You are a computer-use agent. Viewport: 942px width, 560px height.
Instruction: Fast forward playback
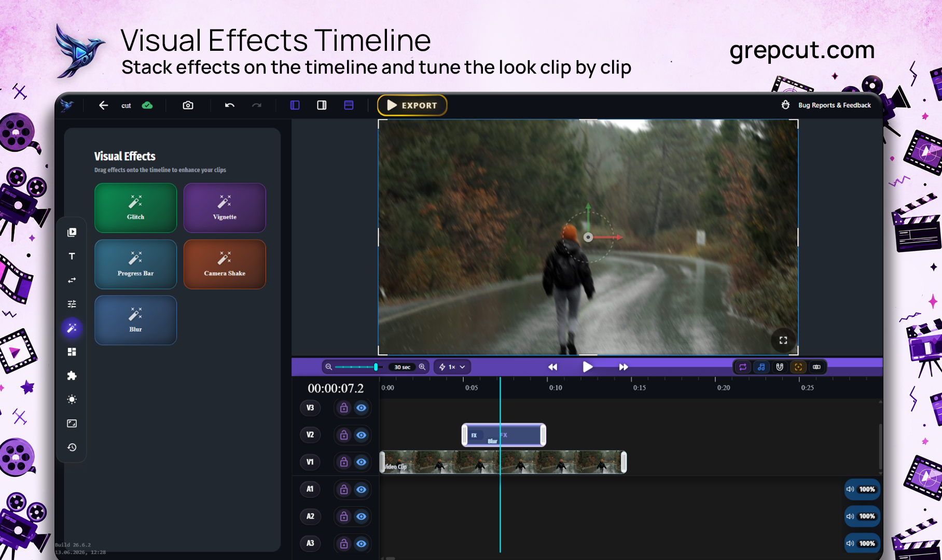pyautogui.click(x=624, y=367)
